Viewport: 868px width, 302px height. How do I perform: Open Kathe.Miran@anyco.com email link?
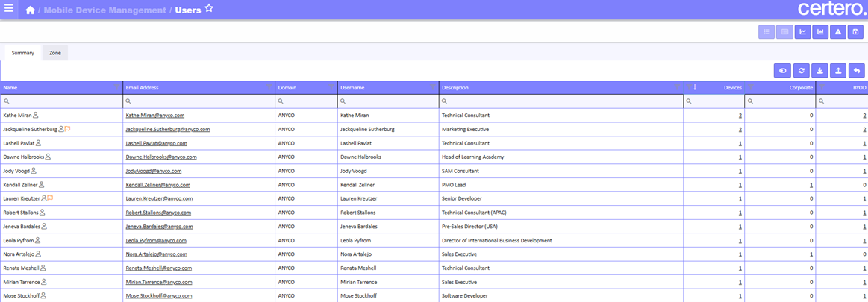click(x=155, y=116)
